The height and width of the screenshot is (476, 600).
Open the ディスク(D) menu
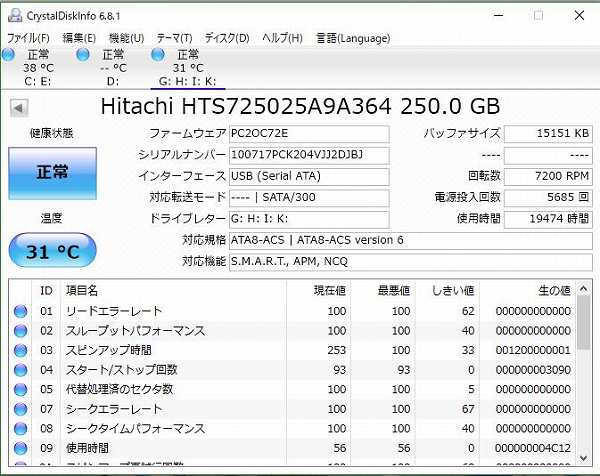[x=227, y=38]
